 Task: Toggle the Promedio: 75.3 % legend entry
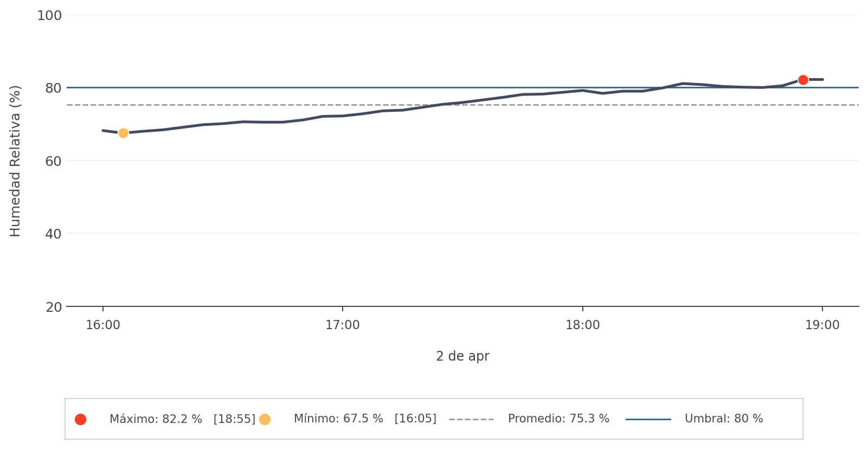pos(558,419)
